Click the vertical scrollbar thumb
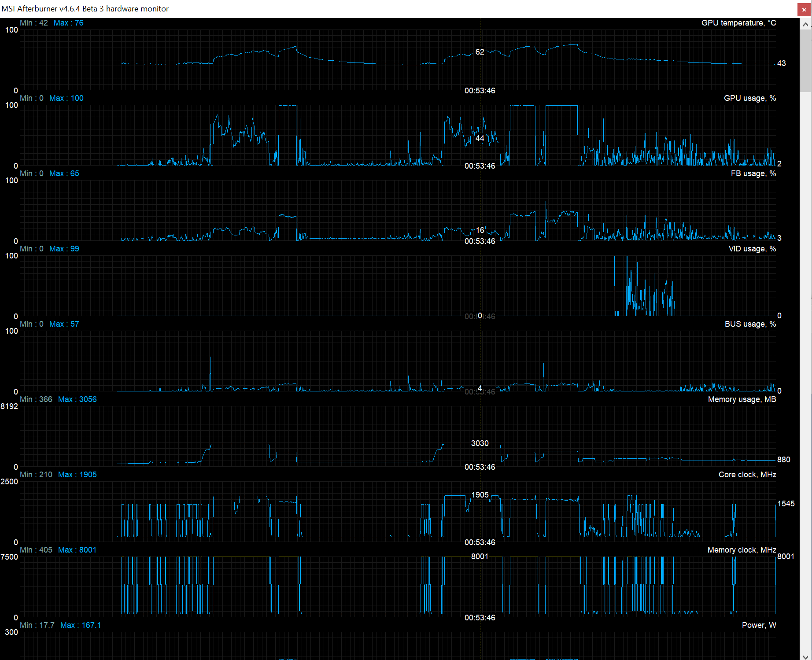This screenshot has width=812, height=660. pyautogui.click(x=806, y=62)
